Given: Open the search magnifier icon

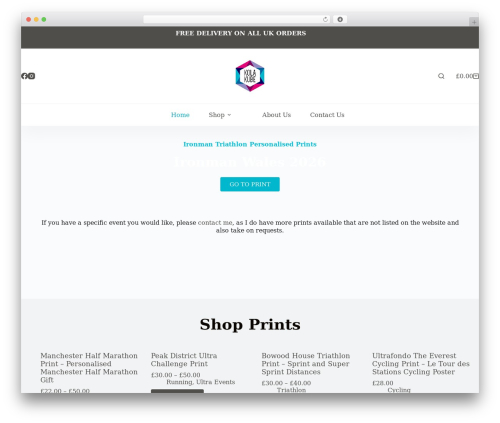Looking at the screenshot, I should pyautogui.click(x=441, y=76).
